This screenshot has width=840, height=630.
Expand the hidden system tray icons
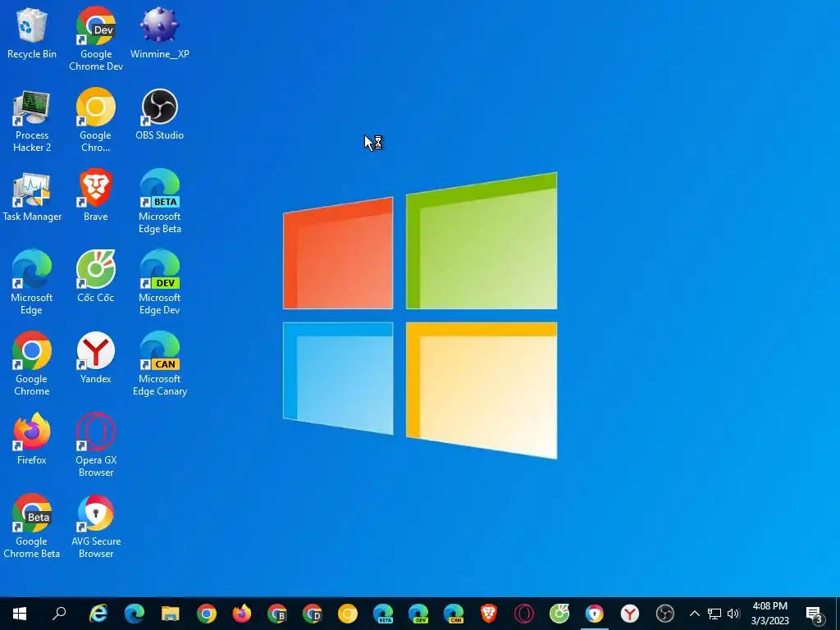(x=694, y=614)
